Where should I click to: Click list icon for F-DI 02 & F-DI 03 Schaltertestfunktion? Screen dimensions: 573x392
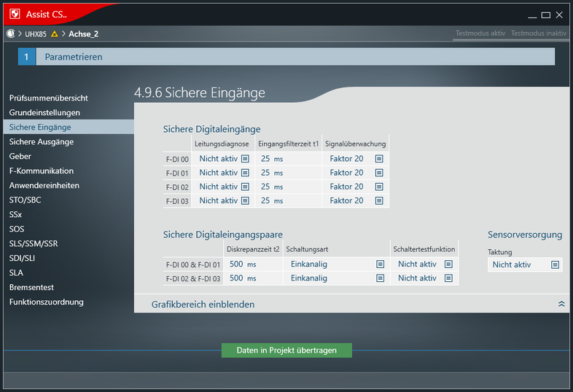pos(448,278)
